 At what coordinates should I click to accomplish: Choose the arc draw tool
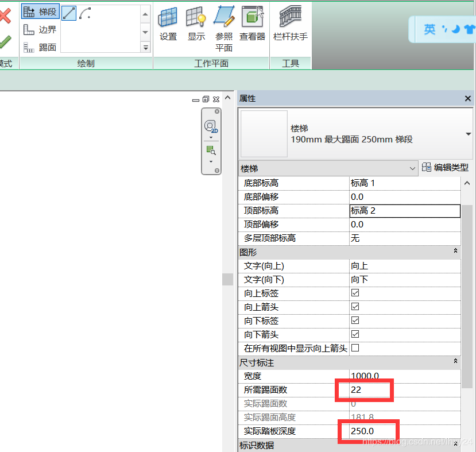[85, 13]
